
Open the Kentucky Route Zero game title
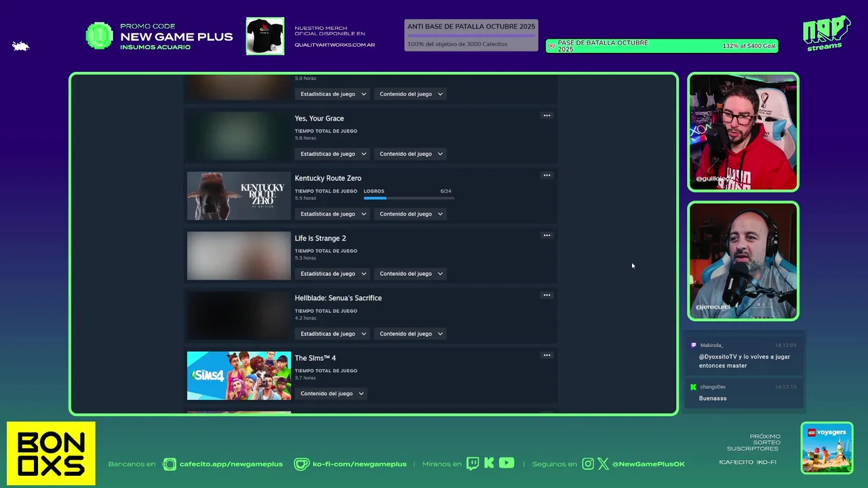point(328,178)
